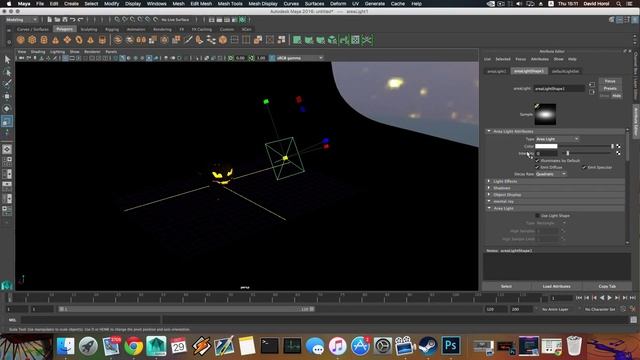Click the save scene icon in the status line
This screenshot has width=640, height=360.
coord(65,20)
